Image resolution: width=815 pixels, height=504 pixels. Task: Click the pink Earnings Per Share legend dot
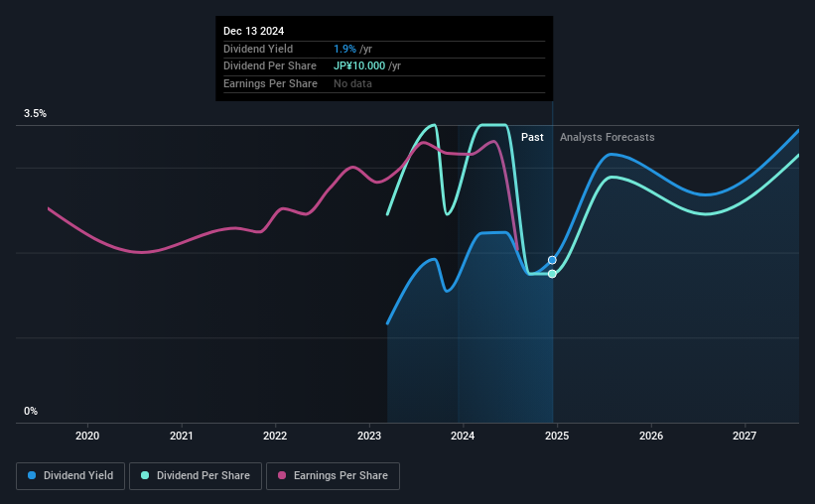click(x=282, y=475)
